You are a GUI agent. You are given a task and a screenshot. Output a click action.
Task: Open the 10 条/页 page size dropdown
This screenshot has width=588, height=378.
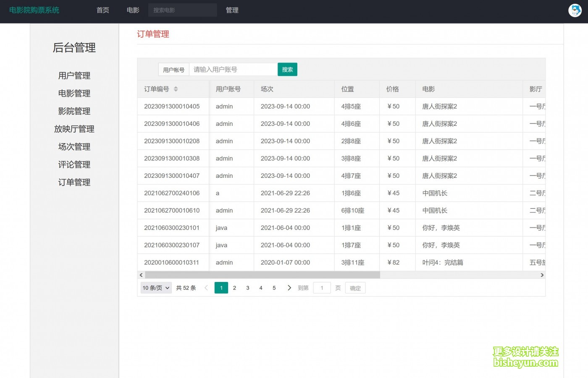click(156, 288)
